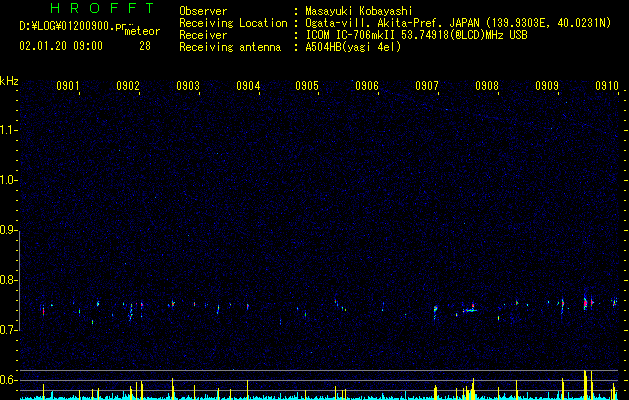This screenshot has height=400, width=629.
Task: Click the long horizontal echo just before 0908
Action: pyautogui.click(x=469, y=310)
